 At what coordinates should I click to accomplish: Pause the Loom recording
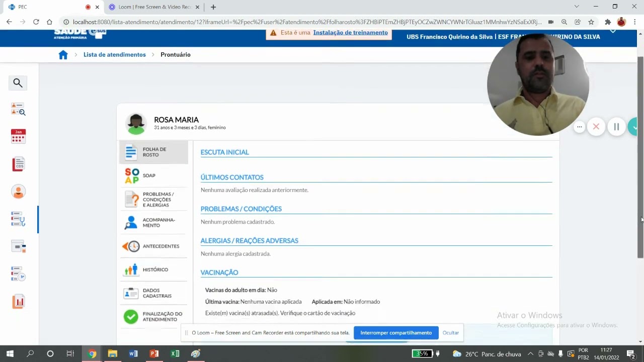[616, 127]
